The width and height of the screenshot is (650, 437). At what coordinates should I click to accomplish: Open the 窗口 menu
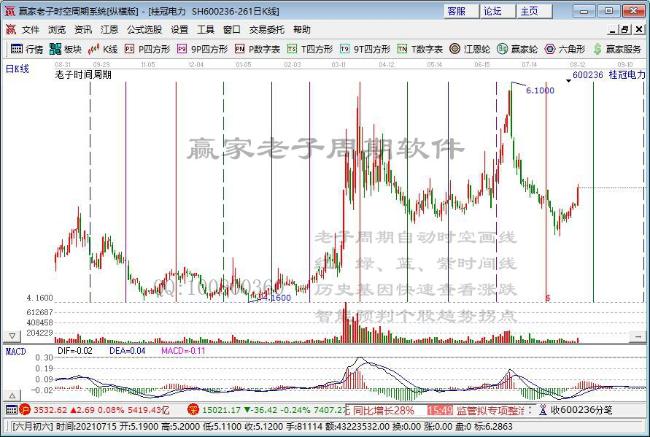coord(232,30)
